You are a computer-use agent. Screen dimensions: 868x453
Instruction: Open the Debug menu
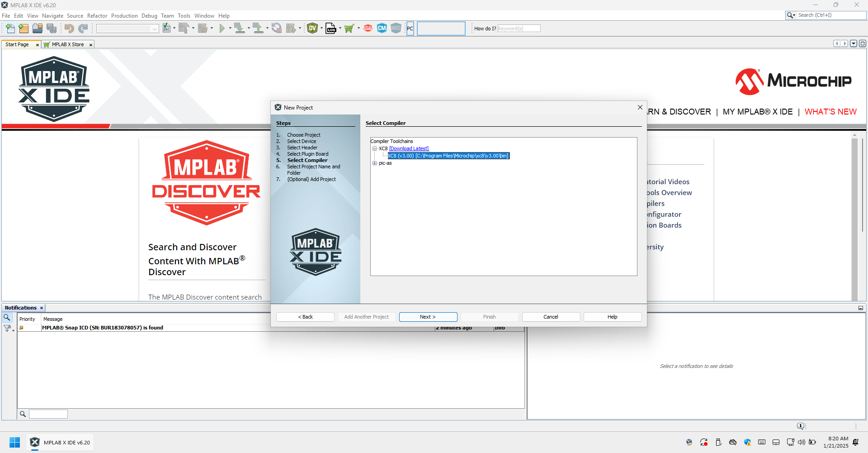point(149,16)
